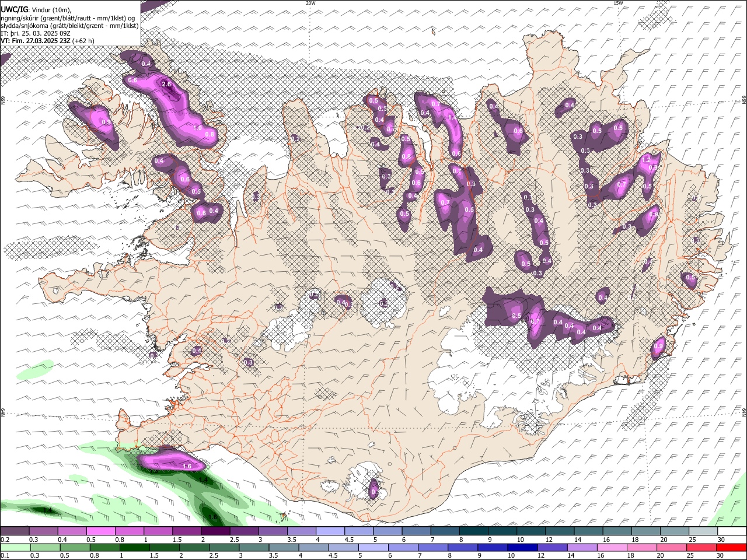
Task: Select the 'rigning/skúrir' legend description line
Action: click(x=69, y=18)
